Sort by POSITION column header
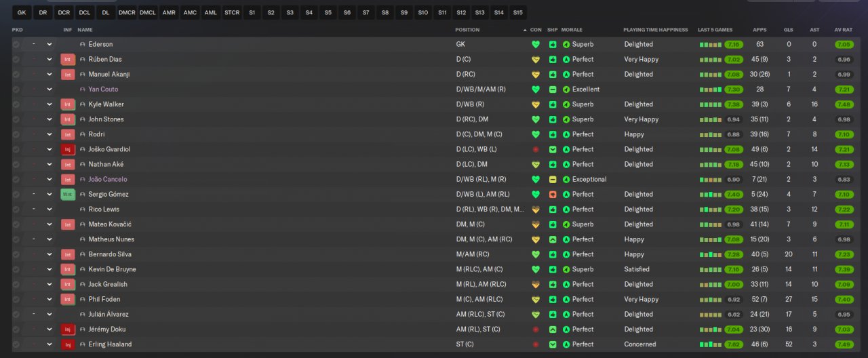 click(x=468, y=30)
